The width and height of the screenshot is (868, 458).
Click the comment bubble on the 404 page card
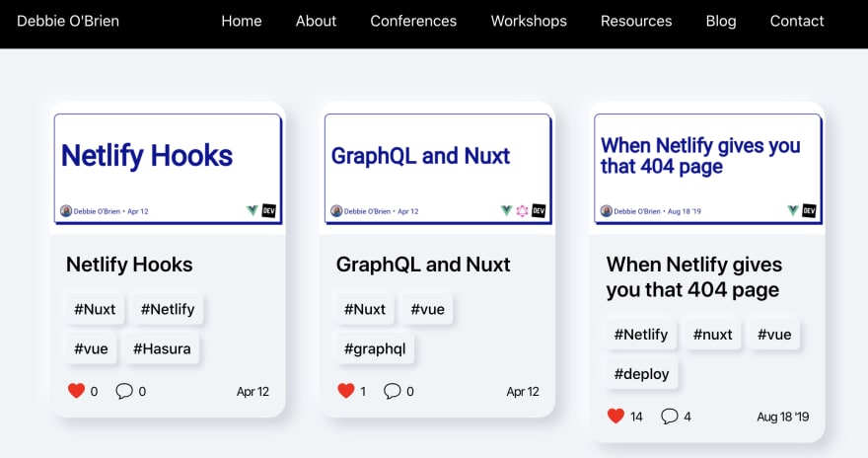point(670,416)
